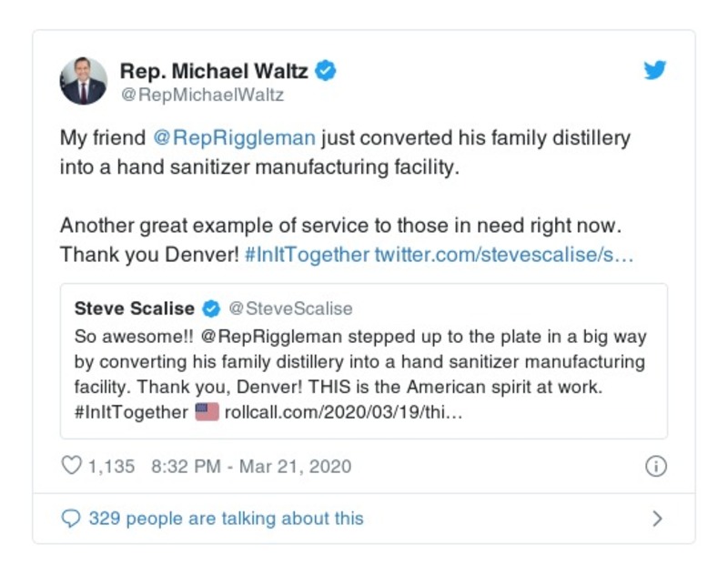Open the Rep. Michael Waltz display name

215,71
